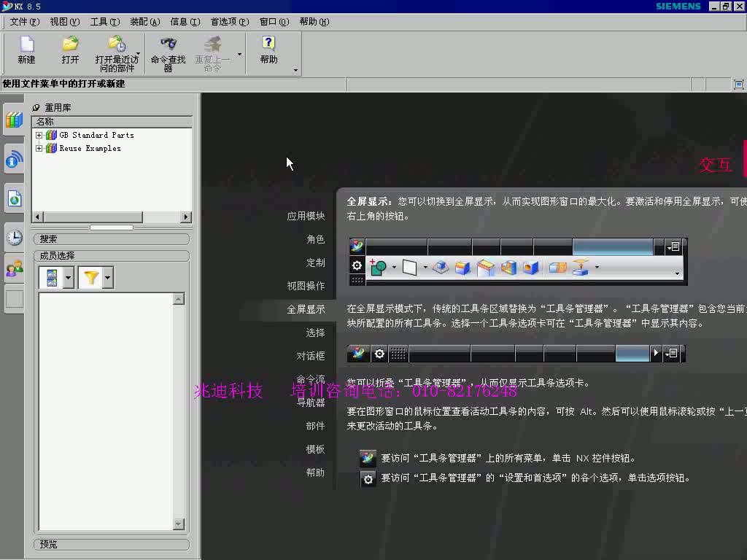The image size is (747, 560).
Task: Expand the 预览 (Preview) section header
Action: click(112, 544)
